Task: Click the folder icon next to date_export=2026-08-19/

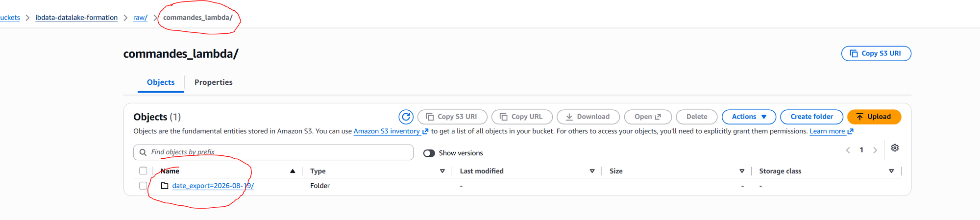Action: click(x=165, y=186)
